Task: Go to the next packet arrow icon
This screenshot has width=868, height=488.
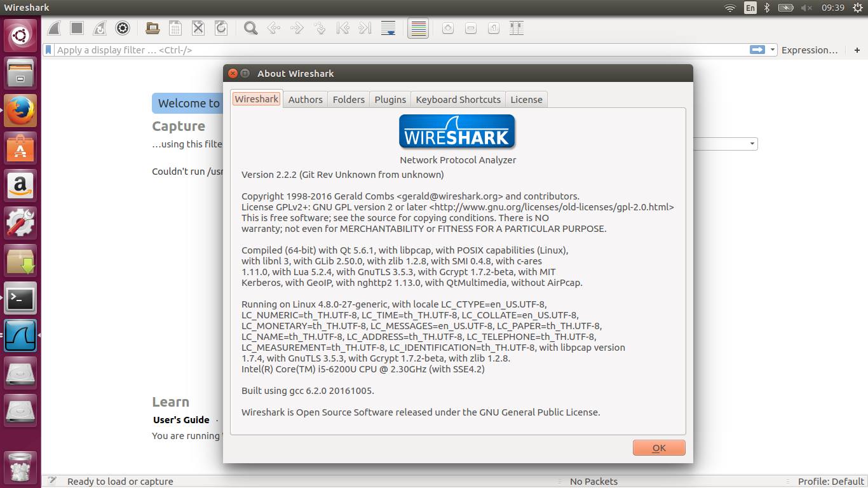Action: [297, 28]
